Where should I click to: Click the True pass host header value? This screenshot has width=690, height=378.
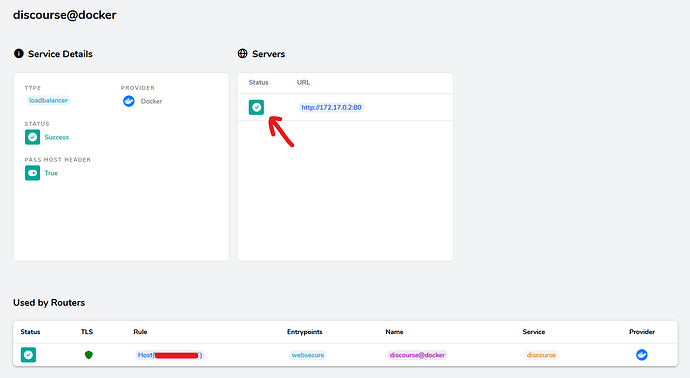(x=51, y=173)
